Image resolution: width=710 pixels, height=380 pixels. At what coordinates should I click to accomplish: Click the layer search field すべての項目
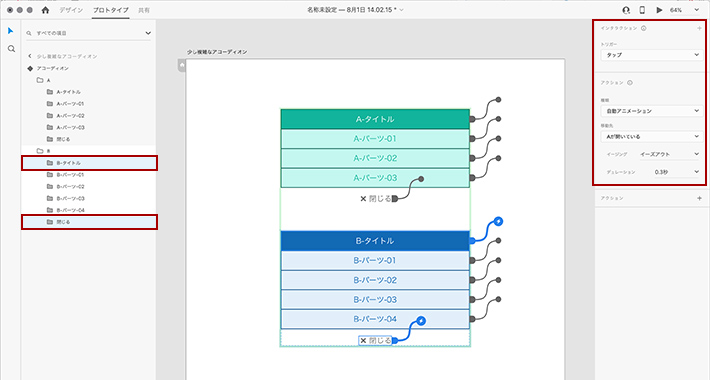[88, 33]
